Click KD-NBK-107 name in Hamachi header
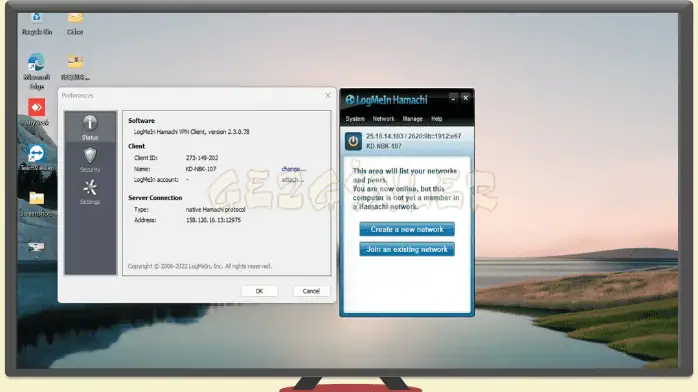Image resolution: width=698 pixels, height=392 pixels. [384, 146]
